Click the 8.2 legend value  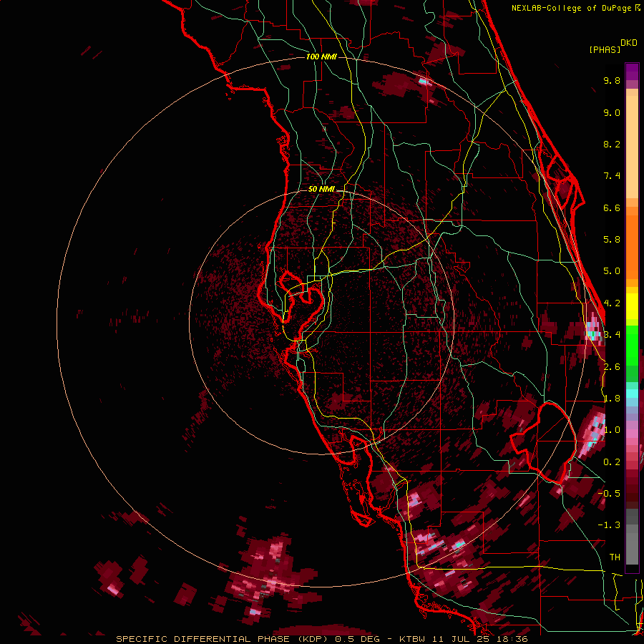(x=612, y=144)
